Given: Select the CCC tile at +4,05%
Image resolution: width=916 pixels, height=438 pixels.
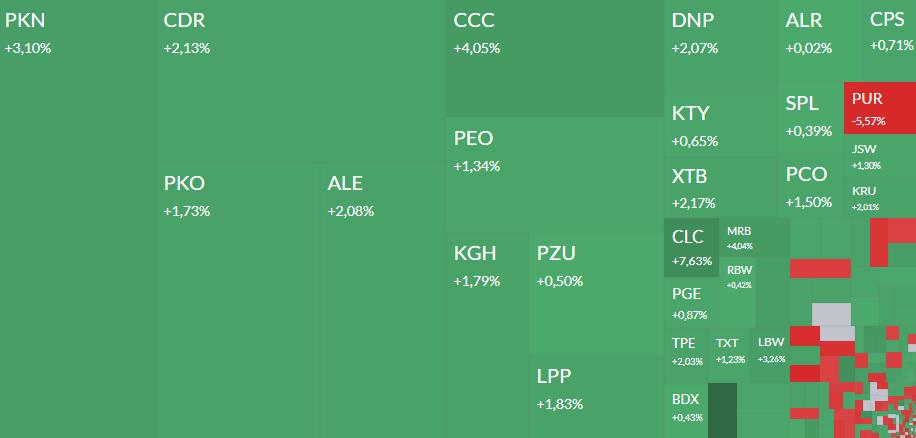Looking at the screenshot, I should pyautogui.click(x=554, y=58).
